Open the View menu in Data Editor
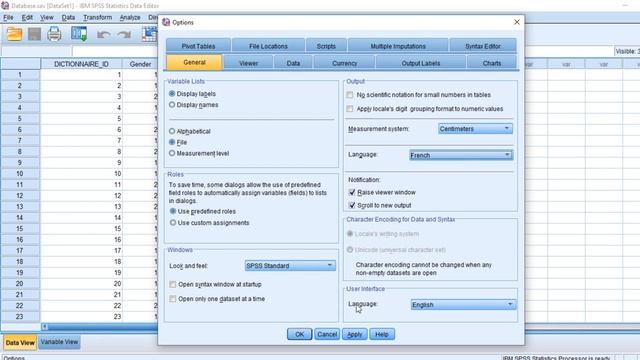This screenshot has height=360, width=640. click(x=47, y=18)
